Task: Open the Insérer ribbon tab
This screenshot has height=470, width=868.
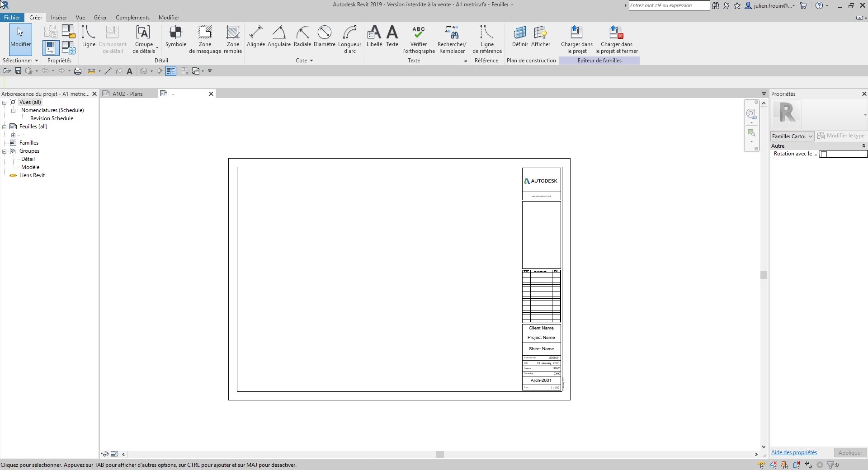Action: [59, 18]
